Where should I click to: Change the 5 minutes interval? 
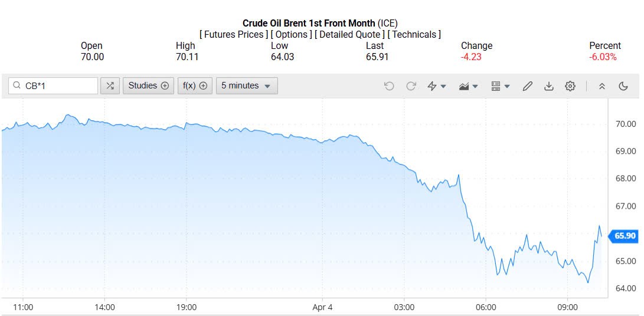pyautogui.click(x=246, y=86)
